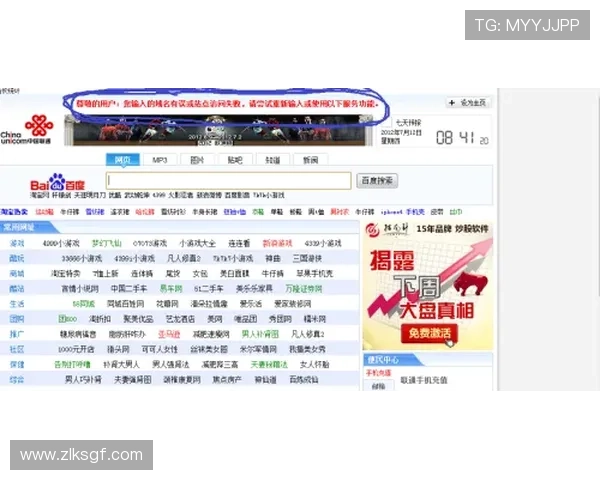Open the 聚美优品 group-buy link
This screenshot has width=600, height=480.
click(138, 319)
